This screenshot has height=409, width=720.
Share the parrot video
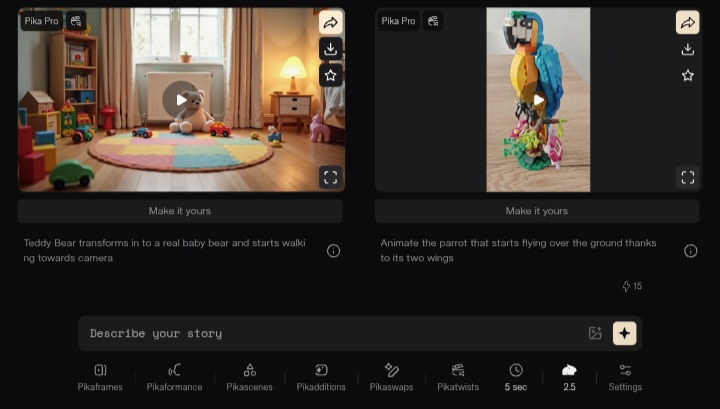pyautogui.click(x=687, y=22)
